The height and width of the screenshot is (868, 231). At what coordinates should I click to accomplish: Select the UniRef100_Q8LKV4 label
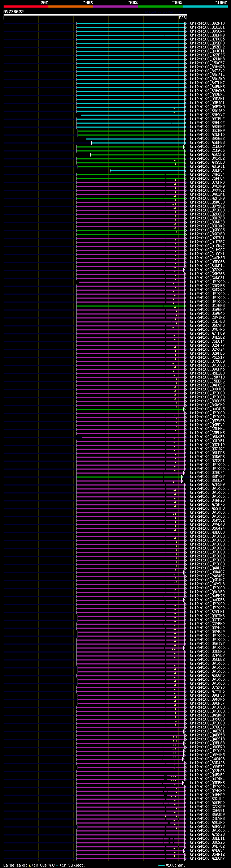pos(207,171)
